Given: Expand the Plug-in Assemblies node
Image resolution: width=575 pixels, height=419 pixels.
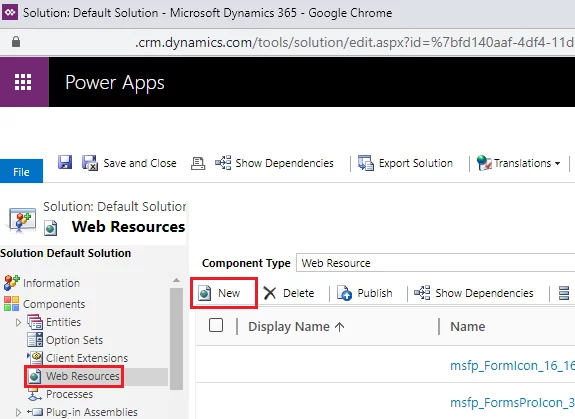Looking at the screenshot, I should click(x=18, y=412).
